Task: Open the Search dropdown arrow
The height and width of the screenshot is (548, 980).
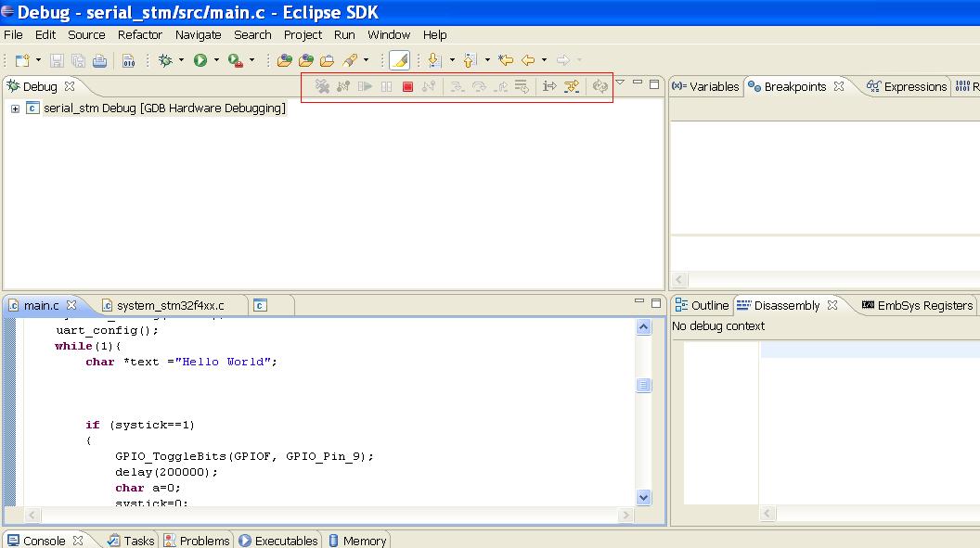Action: (366, 60)
